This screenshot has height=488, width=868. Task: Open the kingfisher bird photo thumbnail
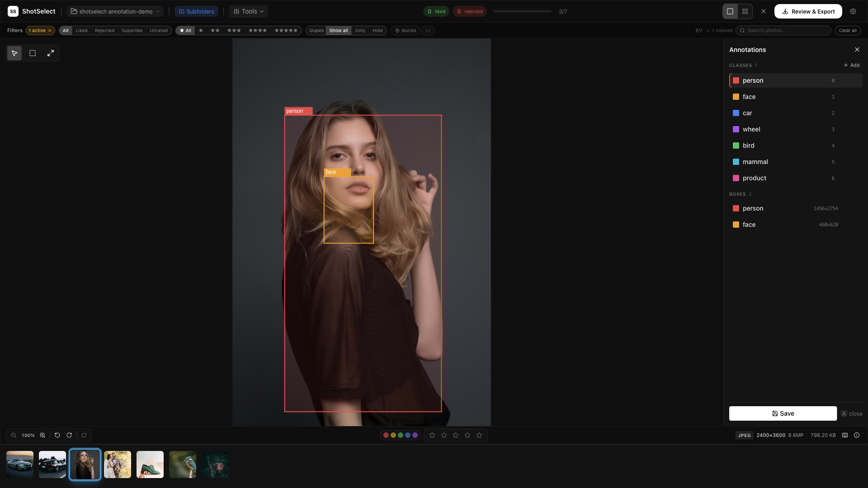(x=182, y=464)
